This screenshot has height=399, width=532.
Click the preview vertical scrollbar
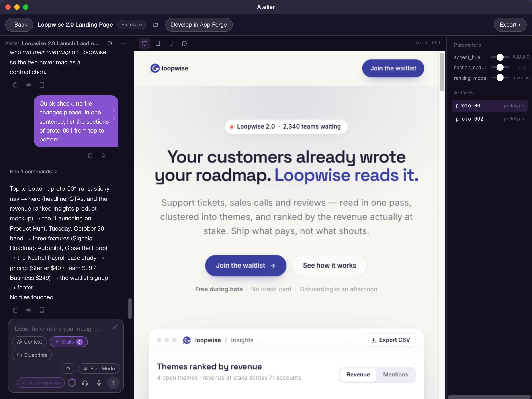[442, 72]
